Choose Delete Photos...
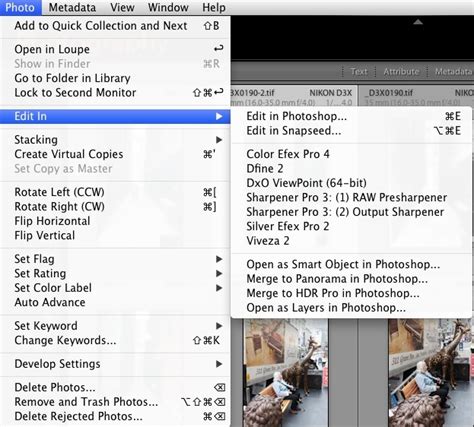Image resolution: width=474 pixels, height=427 pixels. [115, 387]
